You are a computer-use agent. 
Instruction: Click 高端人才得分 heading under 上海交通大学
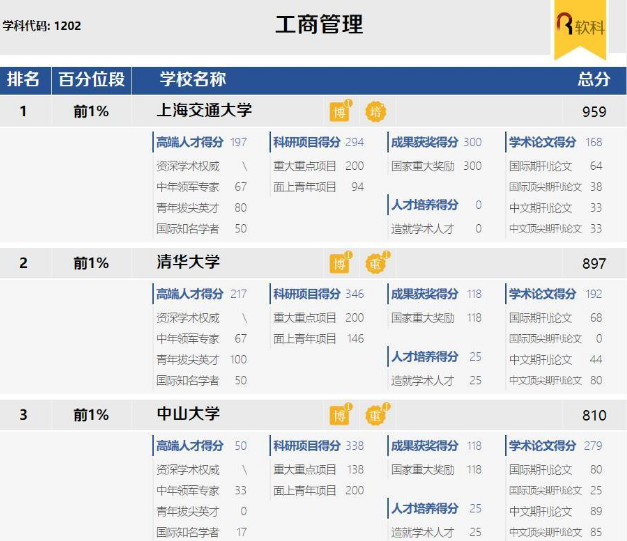pos(190,142)
